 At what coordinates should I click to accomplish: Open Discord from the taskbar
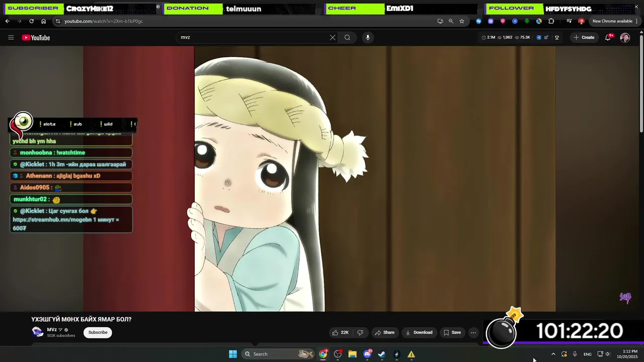click(367, 354)
